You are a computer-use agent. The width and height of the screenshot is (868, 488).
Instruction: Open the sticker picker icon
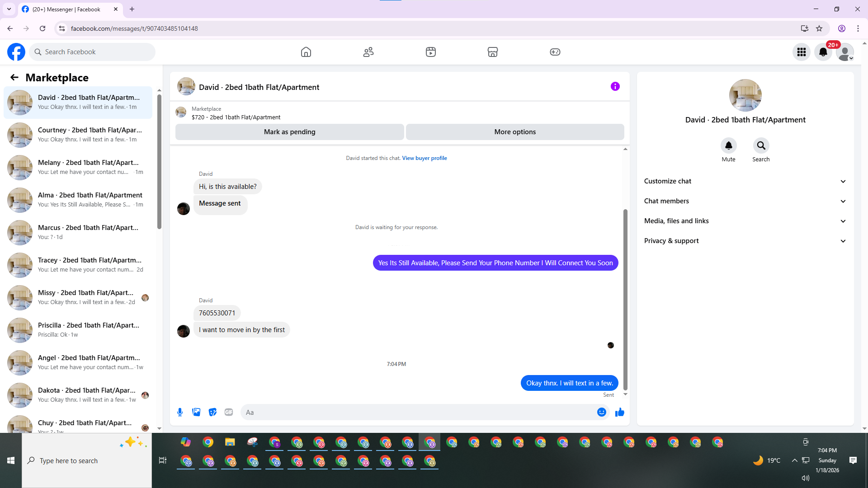(212, 412)
